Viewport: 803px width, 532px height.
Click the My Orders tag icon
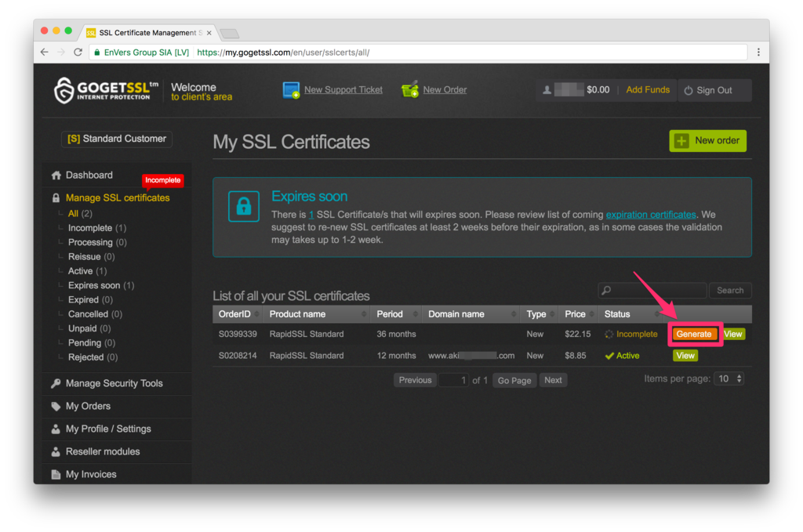point(56,406)
